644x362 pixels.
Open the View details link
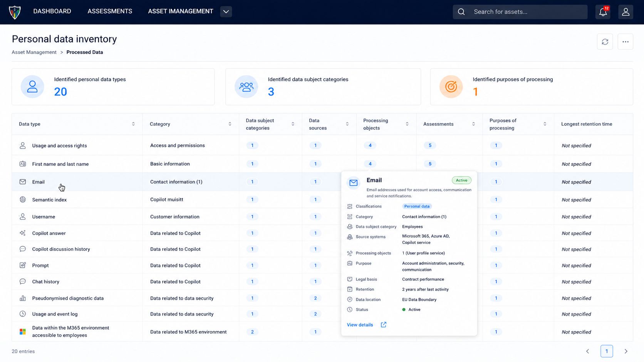pos(360,325)
